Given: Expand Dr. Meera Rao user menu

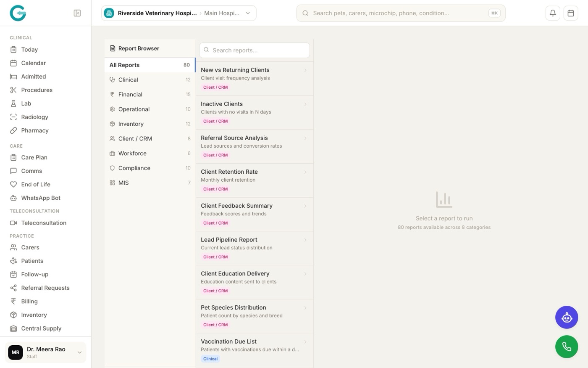Looking at the screenshot, I should [45, 352].
